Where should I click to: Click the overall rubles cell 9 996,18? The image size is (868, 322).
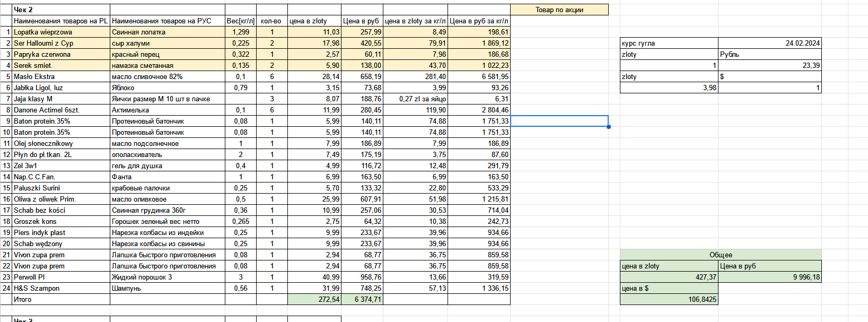(769, 277)
